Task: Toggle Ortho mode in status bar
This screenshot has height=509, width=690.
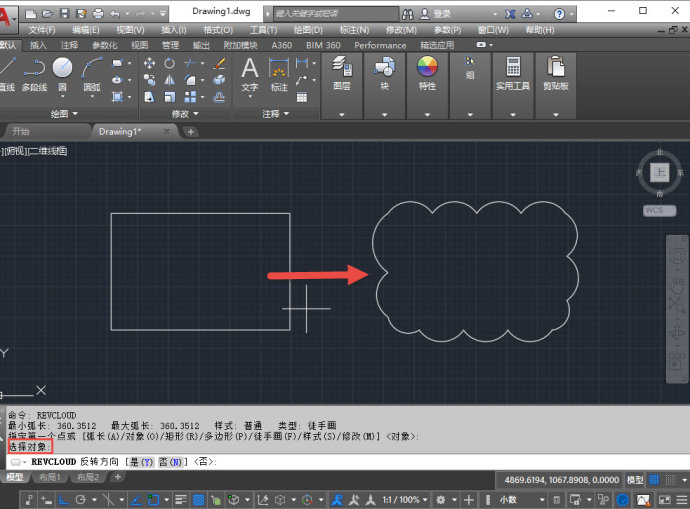Action: tap(64, 500)
